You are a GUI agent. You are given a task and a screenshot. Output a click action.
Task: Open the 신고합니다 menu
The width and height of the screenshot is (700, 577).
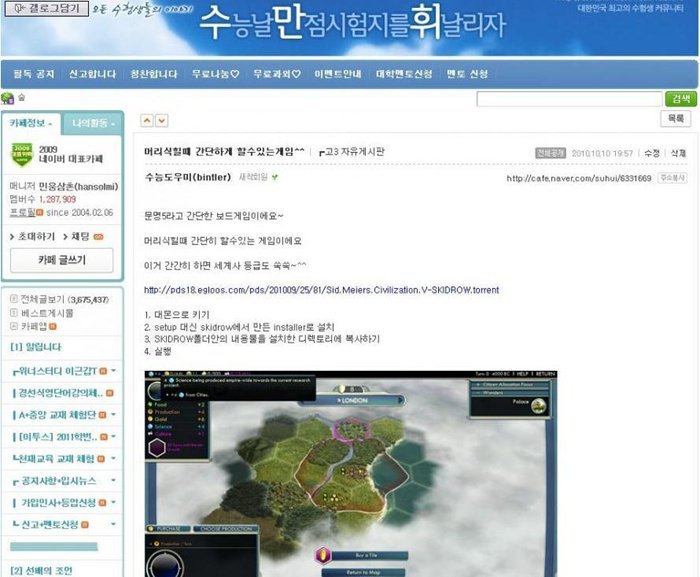point(92,74)
